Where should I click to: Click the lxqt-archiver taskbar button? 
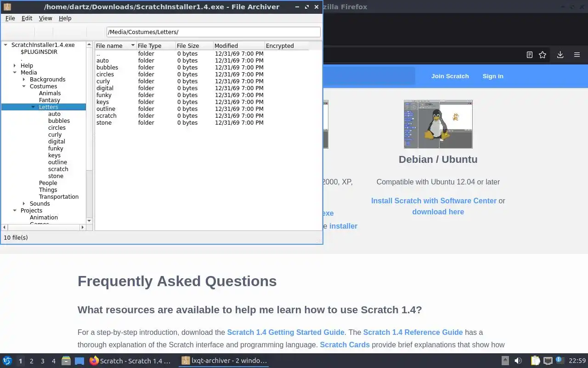(x=224, y=361)
